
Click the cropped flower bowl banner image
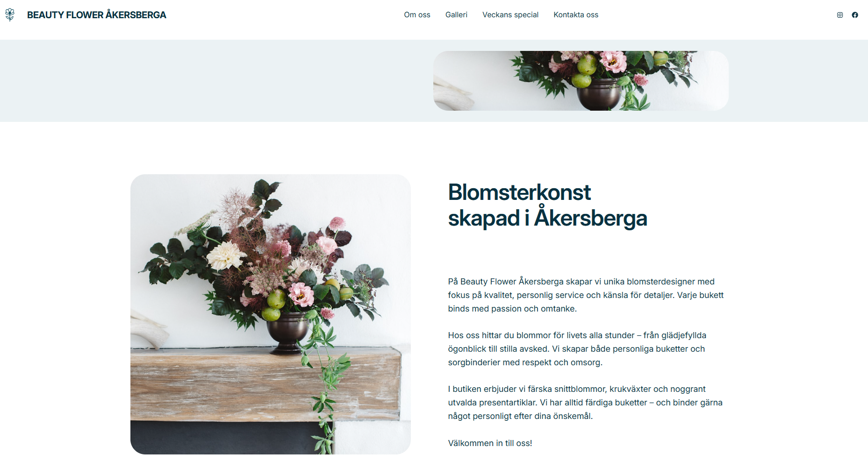(581, 81)
